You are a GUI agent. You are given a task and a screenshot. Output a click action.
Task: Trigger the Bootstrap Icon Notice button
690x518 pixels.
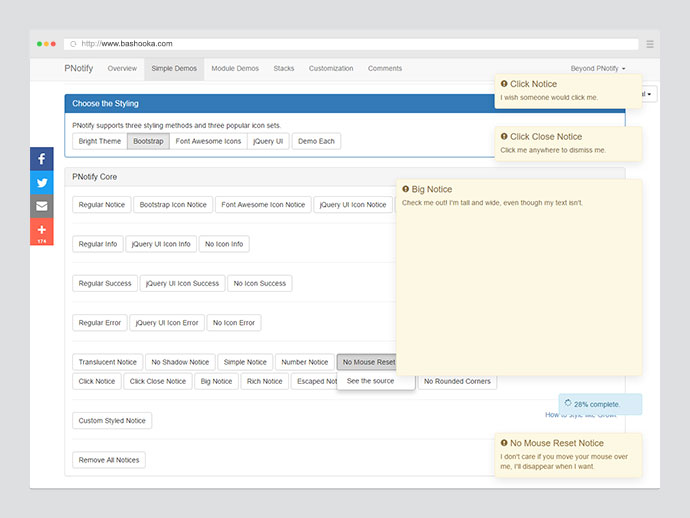(173, 205)
